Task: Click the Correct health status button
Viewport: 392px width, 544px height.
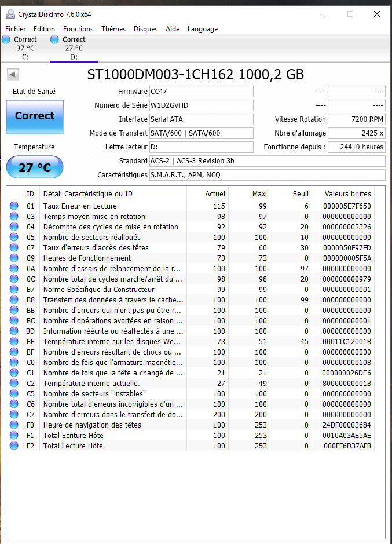Action: tap(35, 117)
